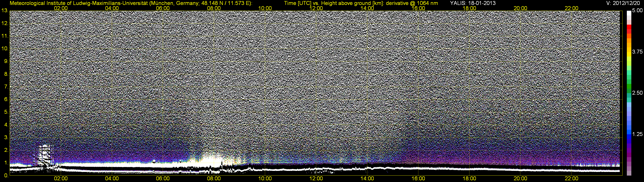Click the 7 km height axis label

click(x=6, y=87)
